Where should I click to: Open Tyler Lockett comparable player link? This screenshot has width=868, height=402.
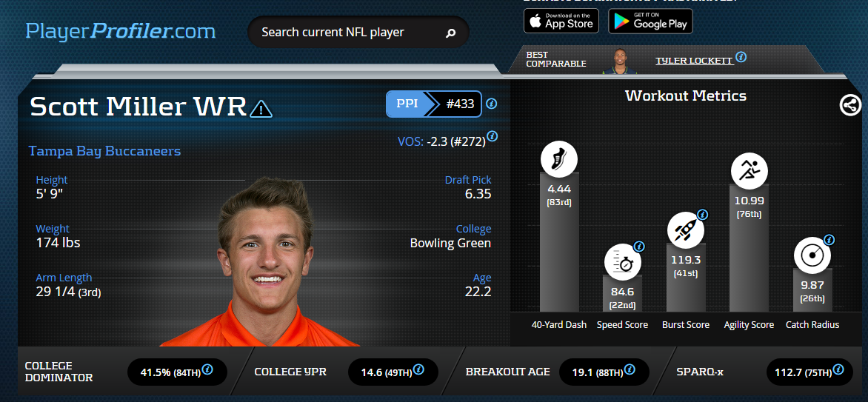[695, 61]
